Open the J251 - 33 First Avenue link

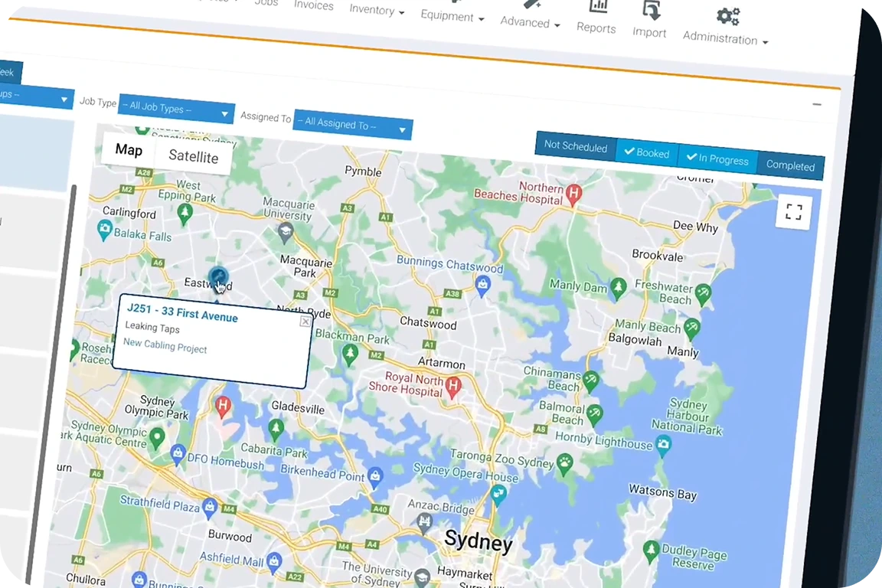(x=182, y=313)
